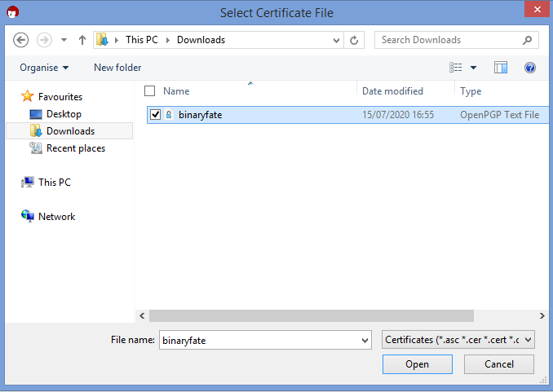This screenshot has height=392, width=553.
Task: Select Desktop in Favourites
Action: pyautogui.click(x=64, y=114)
